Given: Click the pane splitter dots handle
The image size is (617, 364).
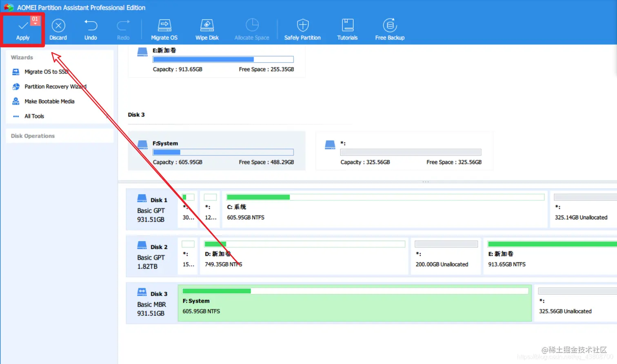Looking at the screenshot, I should [x=426, y=182].
